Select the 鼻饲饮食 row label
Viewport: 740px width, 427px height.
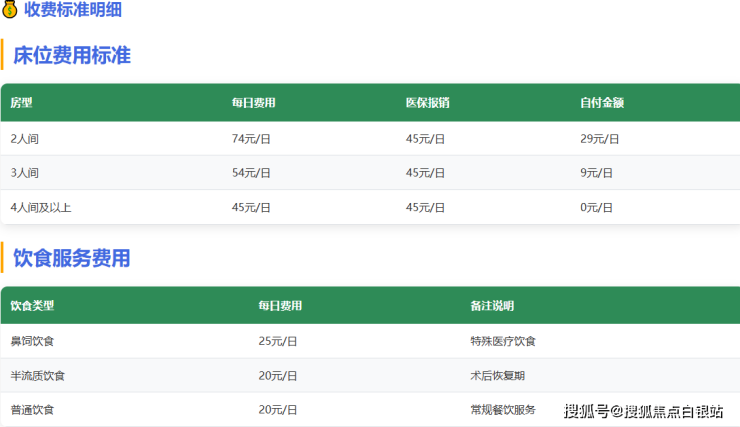(x=32, y=342)
